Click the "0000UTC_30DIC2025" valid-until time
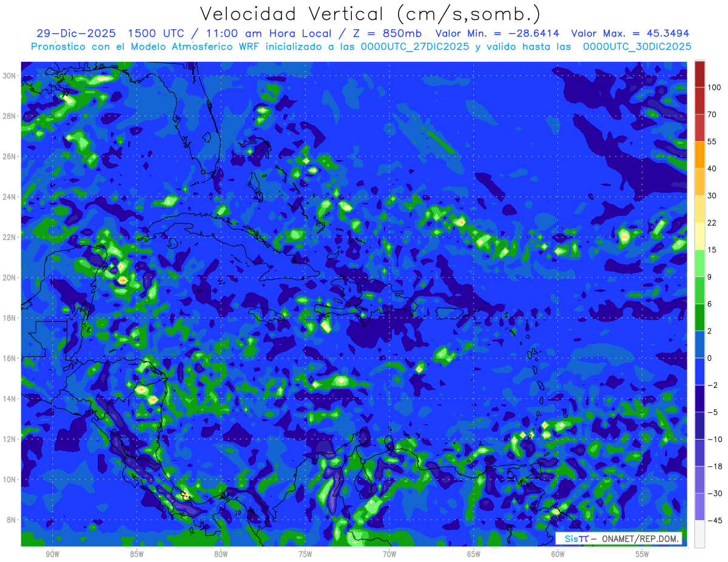 (637, 47)
